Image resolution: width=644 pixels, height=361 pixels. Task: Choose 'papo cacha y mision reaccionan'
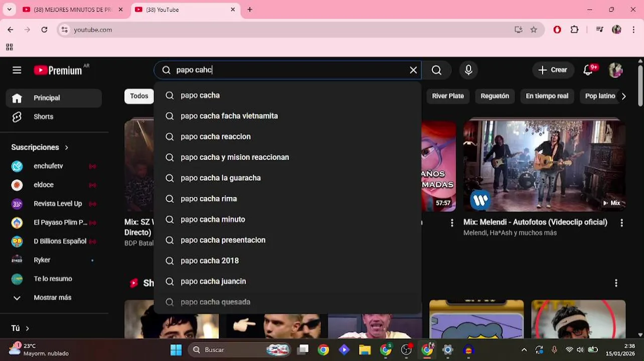[287, 157]
